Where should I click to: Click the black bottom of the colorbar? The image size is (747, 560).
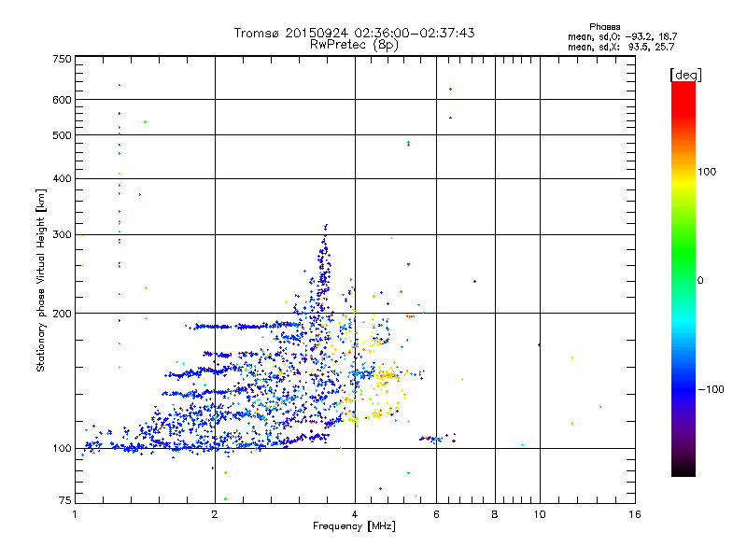click(x=684, y=469)
